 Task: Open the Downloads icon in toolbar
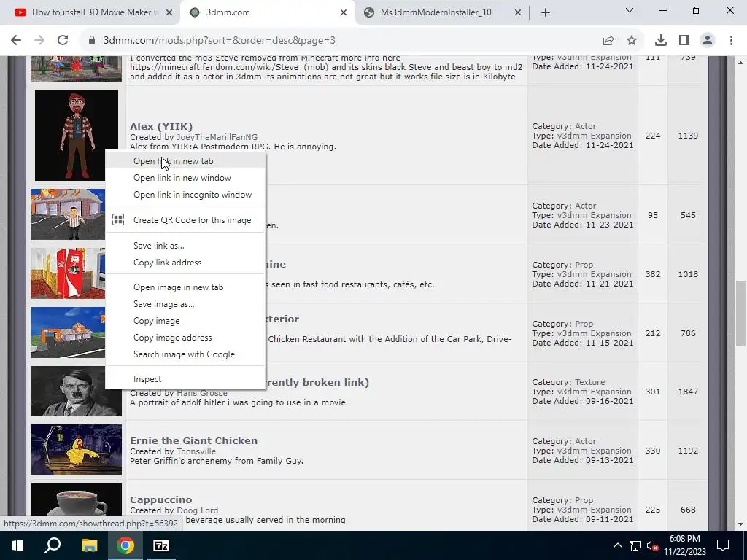(x=661, y=41)
